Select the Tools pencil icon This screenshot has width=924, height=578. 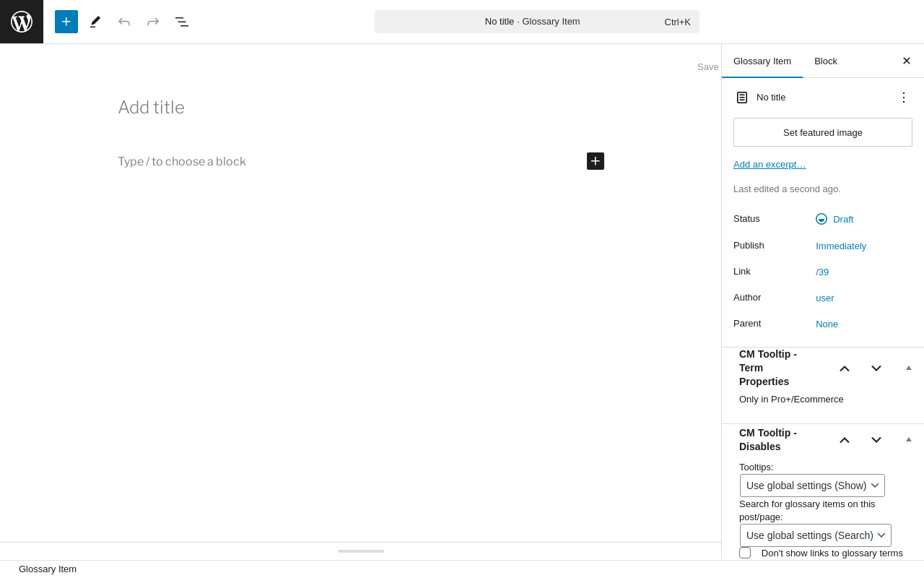click(95, 22)
